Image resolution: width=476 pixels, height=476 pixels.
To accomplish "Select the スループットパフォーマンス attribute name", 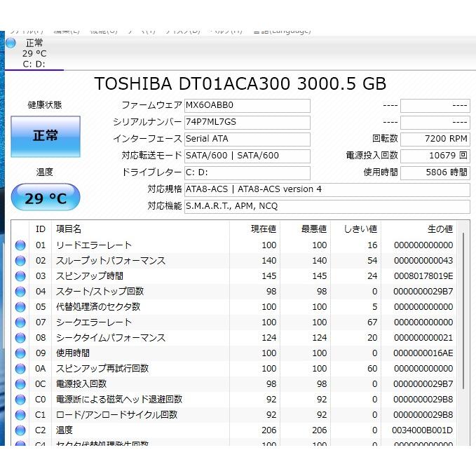I will pyautogui.click(x=111, y=261).
